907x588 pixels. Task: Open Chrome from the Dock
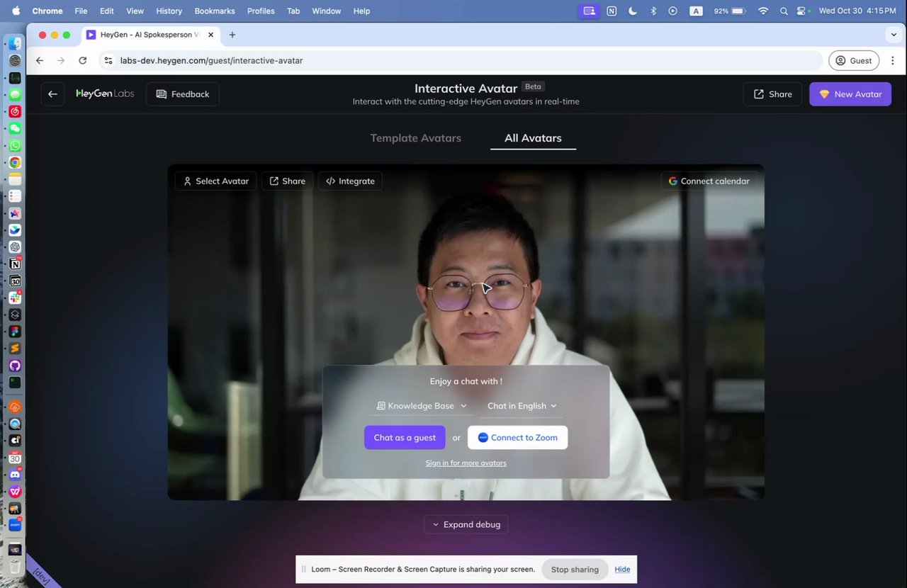click(x=15, y=163)
